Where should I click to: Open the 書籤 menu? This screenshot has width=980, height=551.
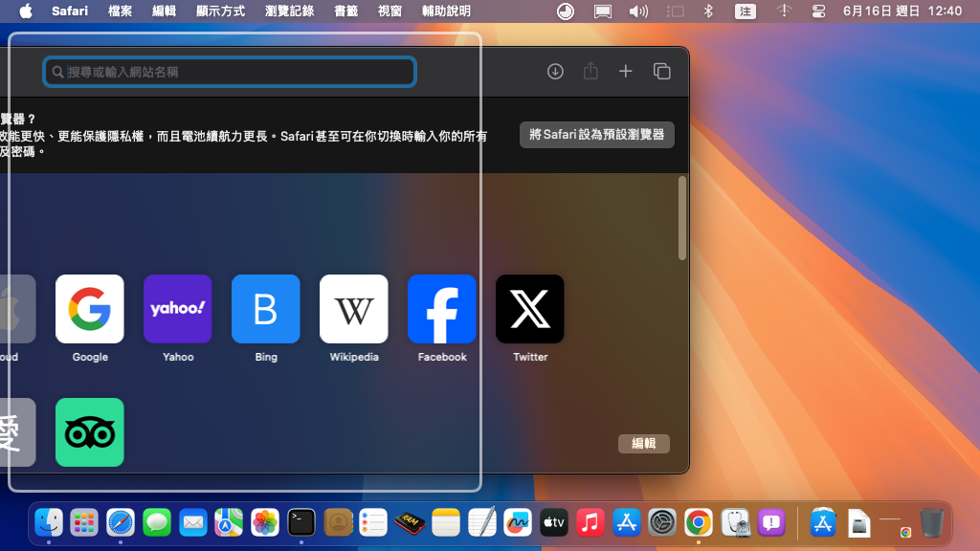pos(345,11)
